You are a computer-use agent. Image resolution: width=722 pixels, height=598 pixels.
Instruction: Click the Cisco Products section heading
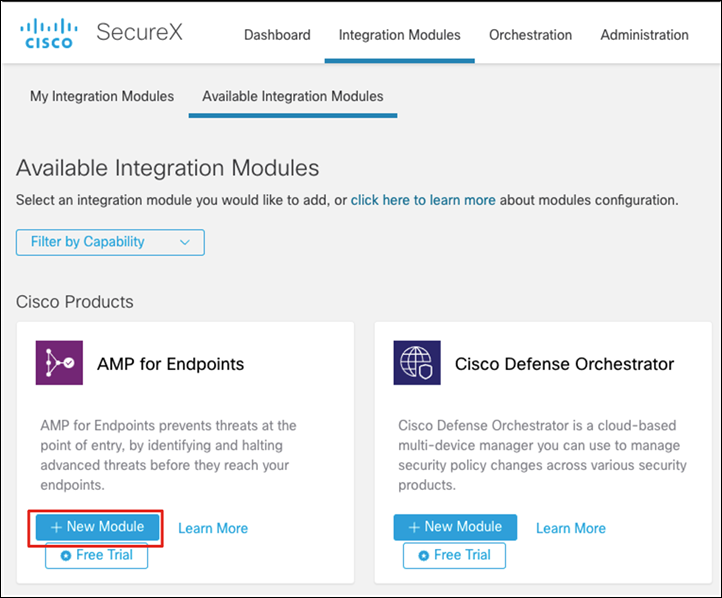click(x=75, y=302)
